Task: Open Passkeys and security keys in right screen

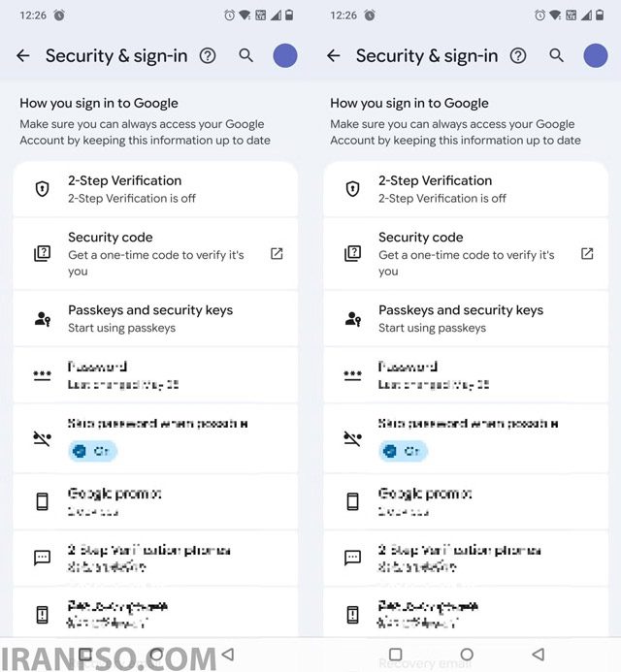Action: (466, 318)
